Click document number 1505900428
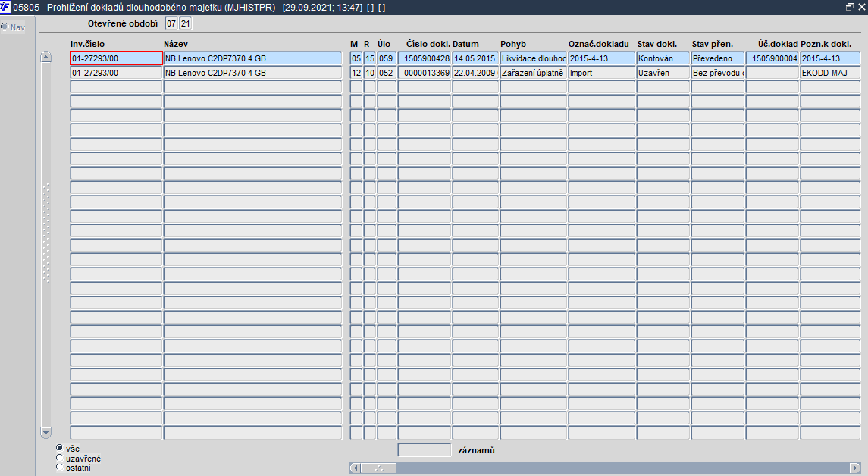 coord(424,58)
